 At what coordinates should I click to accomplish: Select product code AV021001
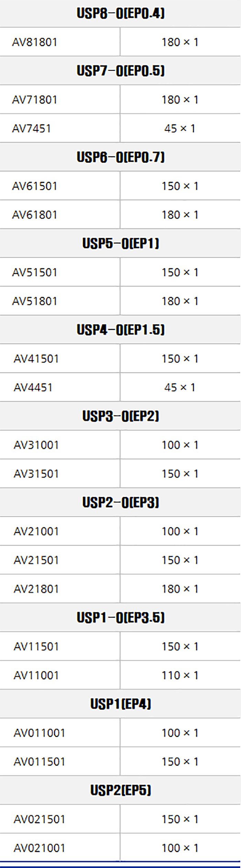pos(39,848)
